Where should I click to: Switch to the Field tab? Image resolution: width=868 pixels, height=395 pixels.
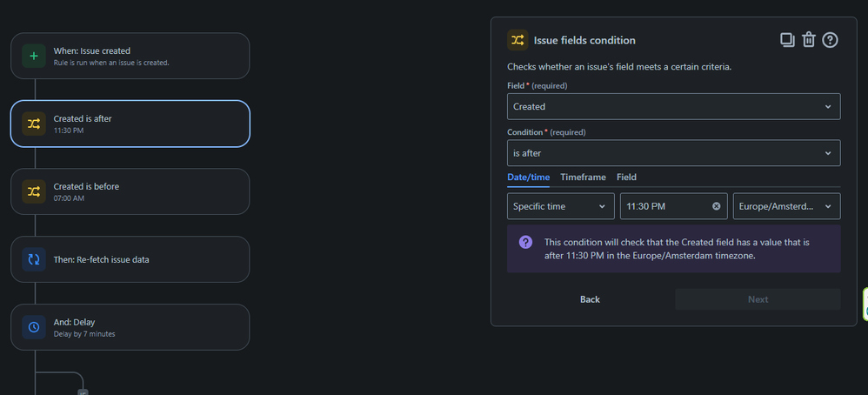[626, 177]
